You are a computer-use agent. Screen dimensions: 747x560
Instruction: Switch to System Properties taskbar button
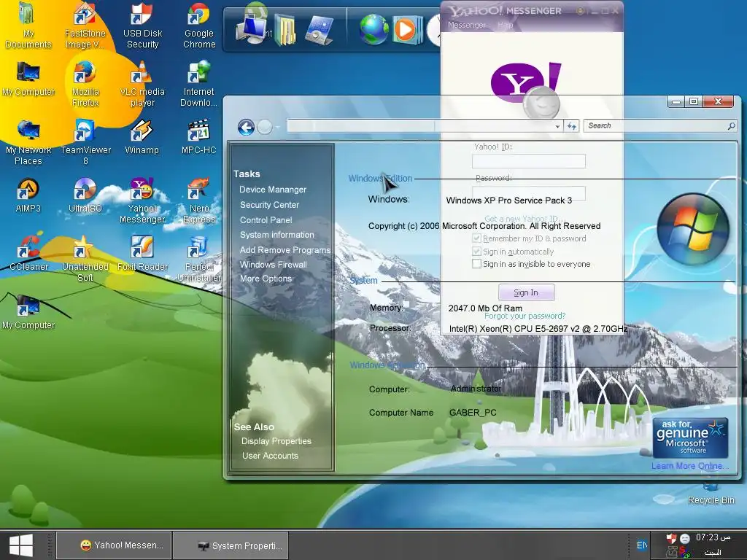231,545
